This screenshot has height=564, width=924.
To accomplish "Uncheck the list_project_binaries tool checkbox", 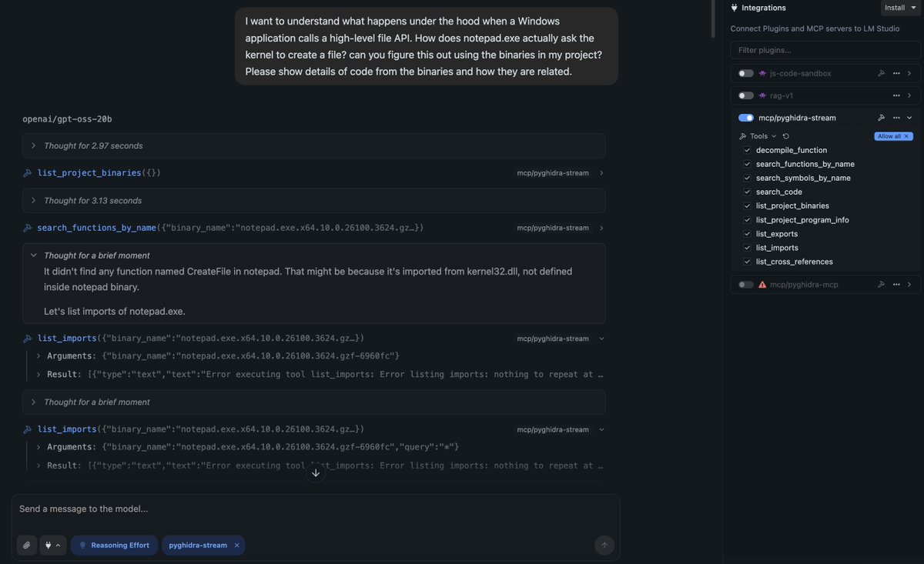I will click(x=747, y=205).
